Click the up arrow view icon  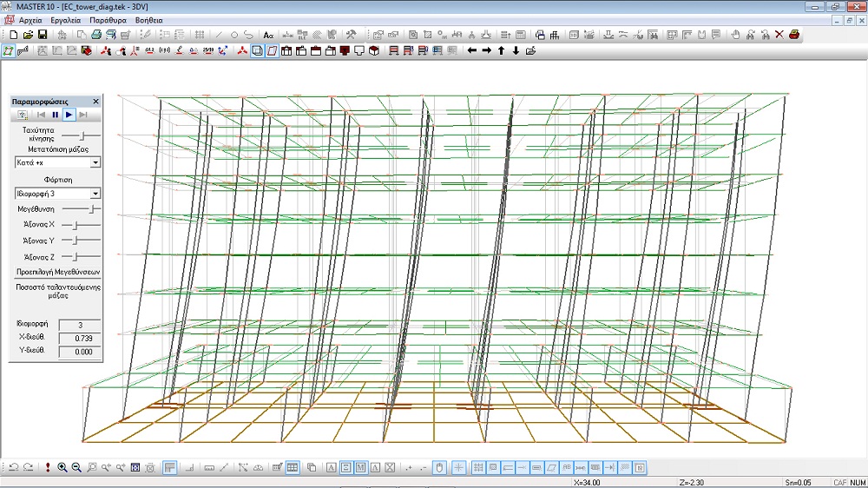501,50
